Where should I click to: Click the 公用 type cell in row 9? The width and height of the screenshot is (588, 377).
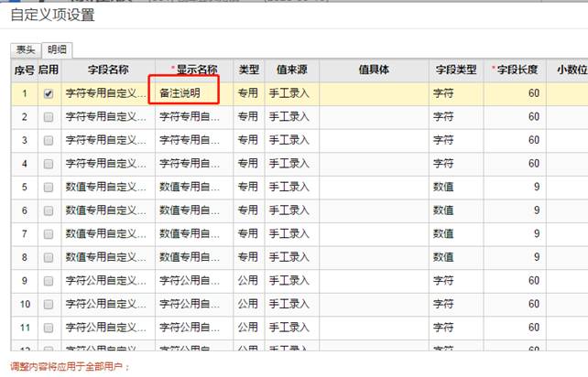pyautogui.click(x=249, y=281)
